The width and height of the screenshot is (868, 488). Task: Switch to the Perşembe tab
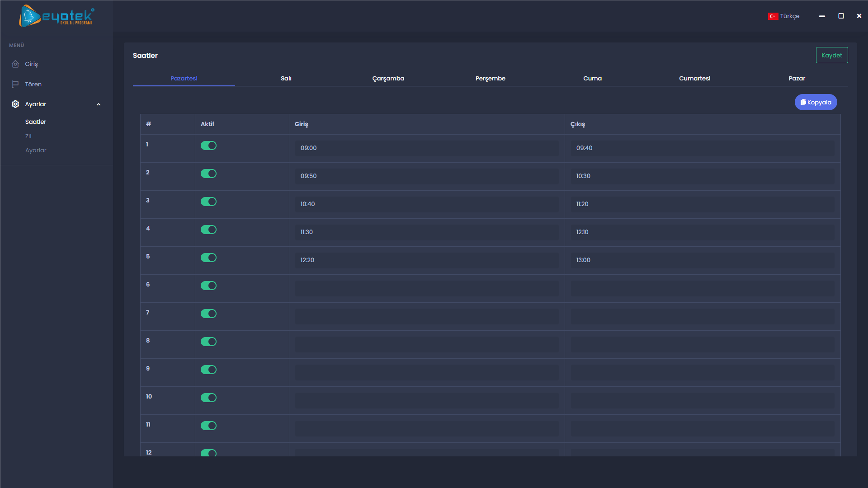pyautogui.click(x=491, y=78)
